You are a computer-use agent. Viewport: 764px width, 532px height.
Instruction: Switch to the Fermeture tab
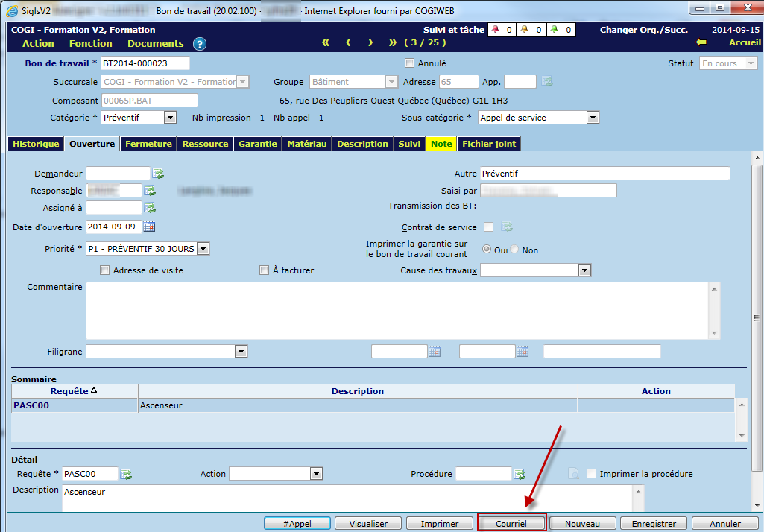click(148, 145)
